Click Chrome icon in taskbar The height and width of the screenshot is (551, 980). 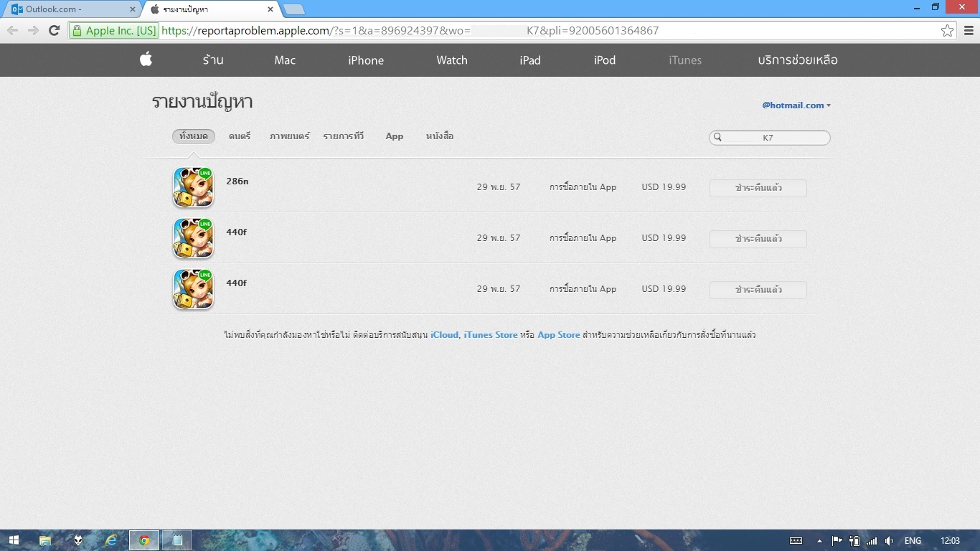tap(144, 540)
